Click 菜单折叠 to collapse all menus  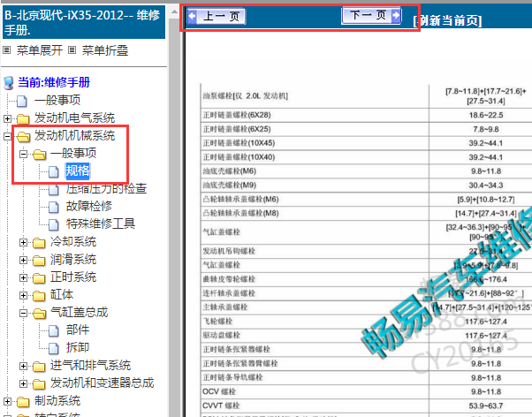[x=105, y=50]
